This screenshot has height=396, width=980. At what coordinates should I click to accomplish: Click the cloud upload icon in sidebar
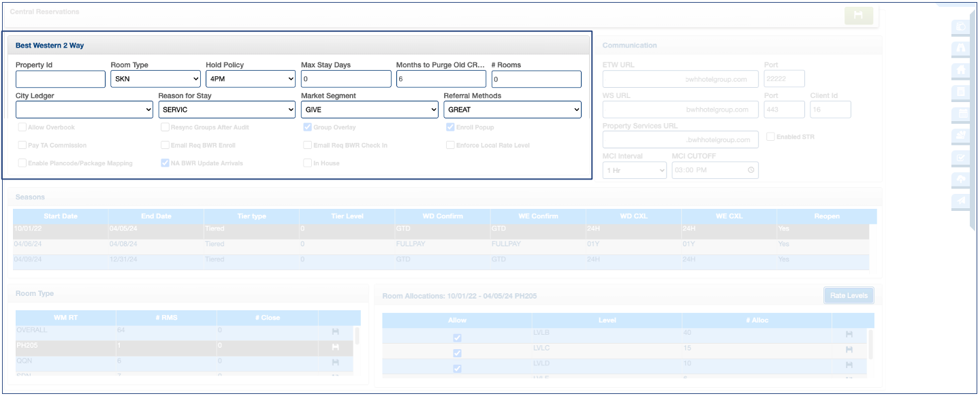[962, 180]
